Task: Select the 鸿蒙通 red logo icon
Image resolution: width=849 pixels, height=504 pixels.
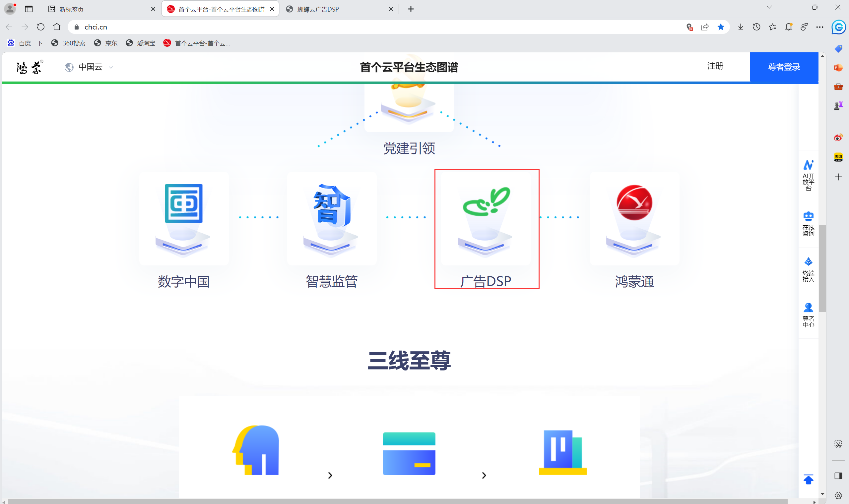Action: tap(634, 203)
